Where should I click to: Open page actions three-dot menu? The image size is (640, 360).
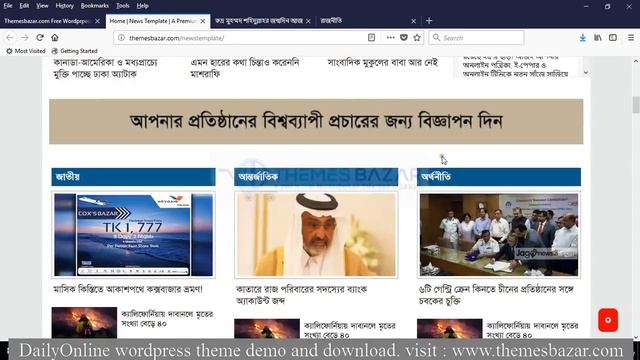(x=391, y=38)
